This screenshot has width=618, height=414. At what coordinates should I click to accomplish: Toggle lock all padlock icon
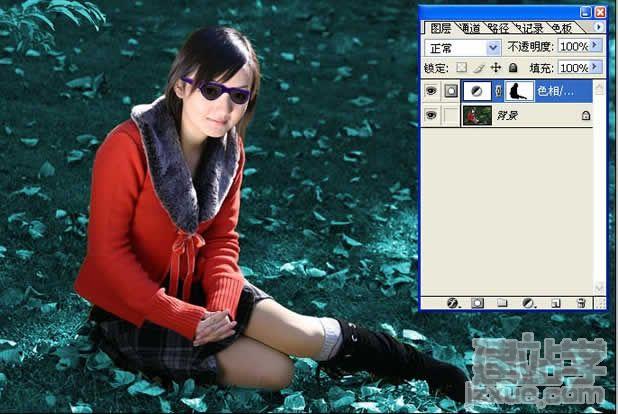pyautogui.click(x=513, y=68)
